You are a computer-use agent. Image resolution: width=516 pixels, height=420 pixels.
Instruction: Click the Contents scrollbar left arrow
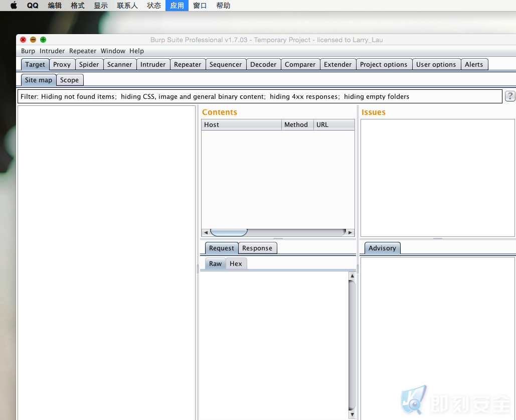click(x=206, y=232)
